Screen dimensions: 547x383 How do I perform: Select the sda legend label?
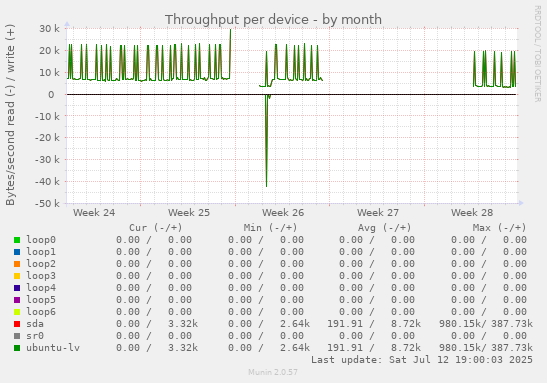click(35, 324)
